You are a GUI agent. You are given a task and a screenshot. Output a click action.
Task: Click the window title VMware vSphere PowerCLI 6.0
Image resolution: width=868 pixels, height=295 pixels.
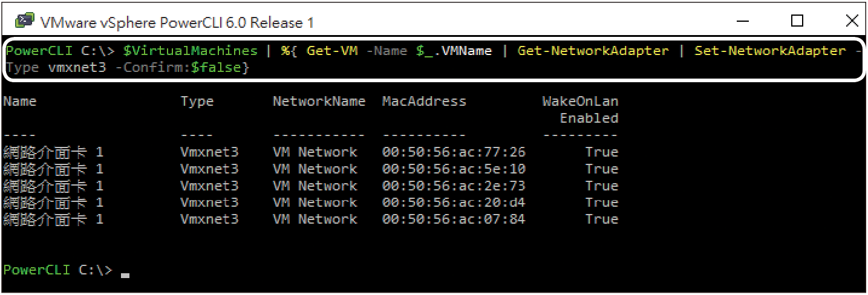177,22
